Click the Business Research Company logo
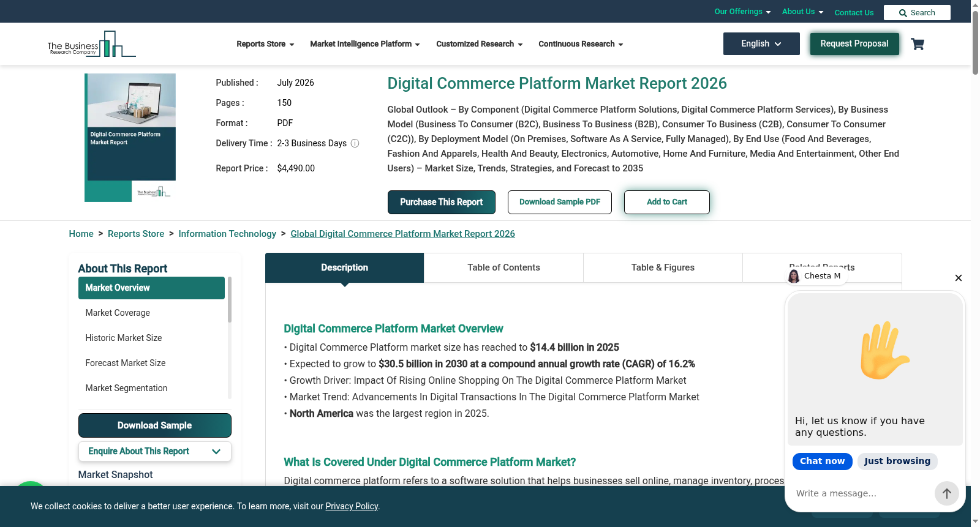Image resolution: width=980 pixels, height=527 pixels. click(x=92, y=44)
